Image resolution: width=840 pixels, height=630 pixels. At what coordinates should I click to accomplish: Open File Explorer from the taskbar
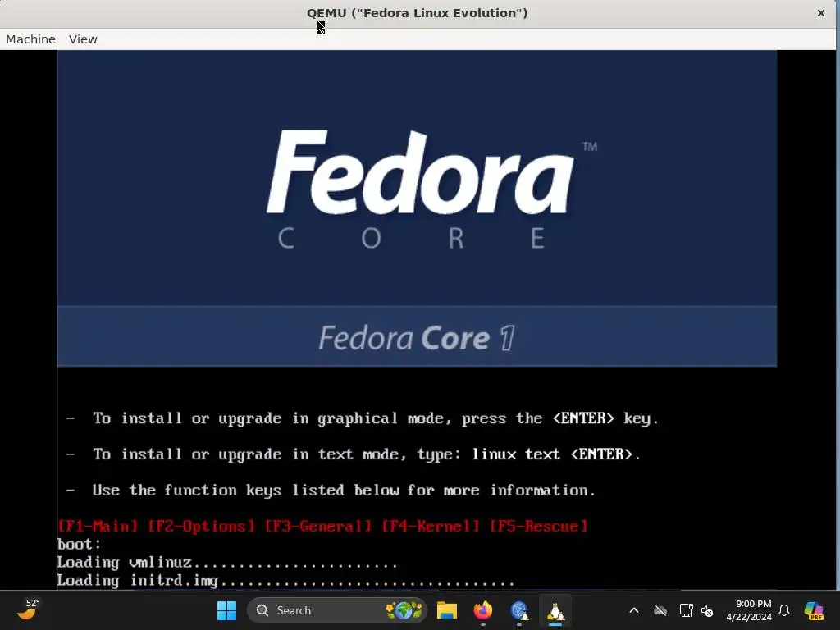coord(447,610)
